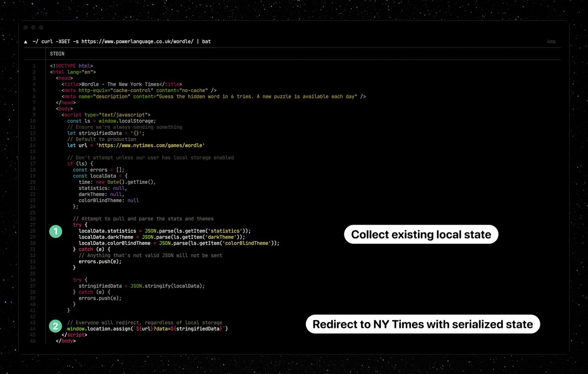
Task: Click line number 46 in the gutter
Action: click(x=32, y=341)
